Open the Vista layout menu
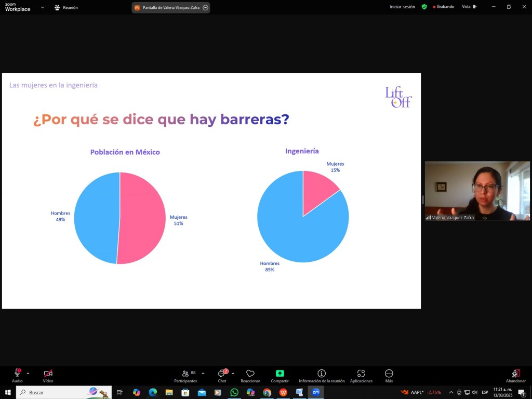The image size is (532, 399). click(x=469, y=7)
